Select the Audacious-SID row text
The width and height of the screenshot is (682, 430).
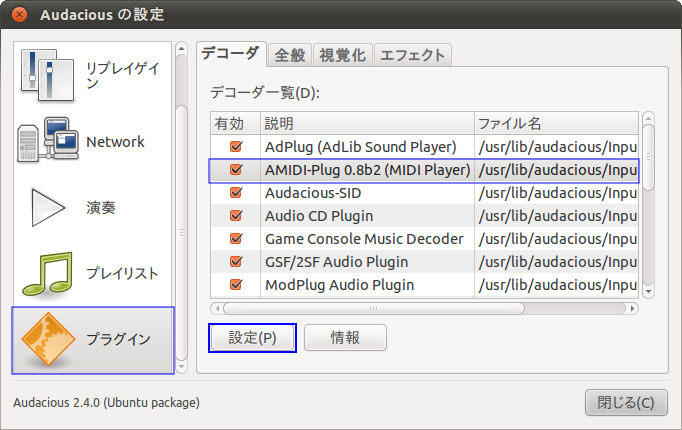313,193
